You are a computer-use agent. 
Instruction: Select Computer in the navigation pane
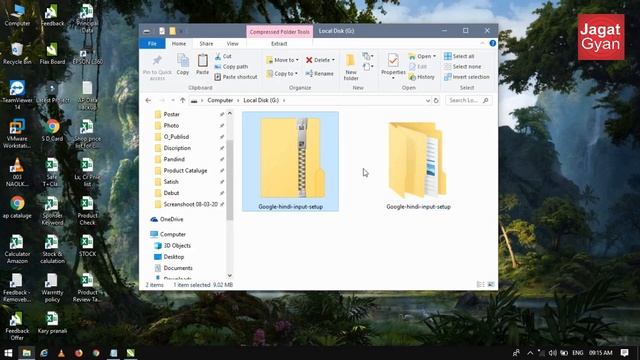[173, 234]
